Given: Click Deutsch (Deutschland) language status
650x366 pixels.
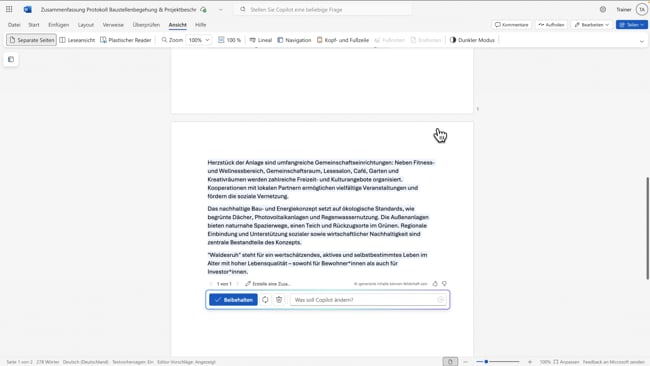Looking at the screenshot, I should click(x=85, y=362).
